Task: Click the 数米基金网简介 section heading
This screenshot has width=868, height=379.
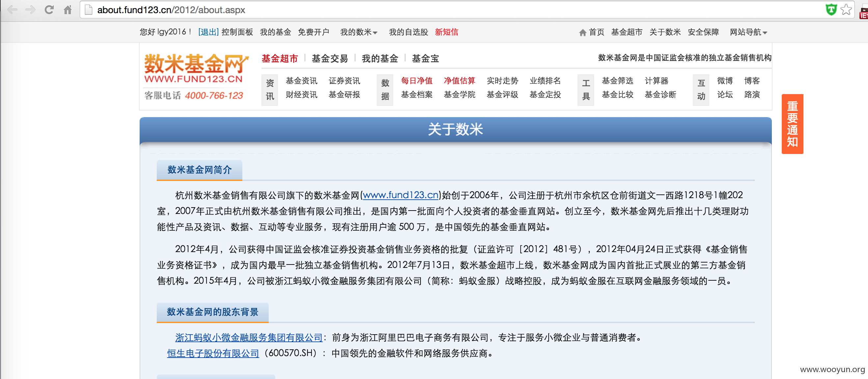Action: tap(200, 170)
